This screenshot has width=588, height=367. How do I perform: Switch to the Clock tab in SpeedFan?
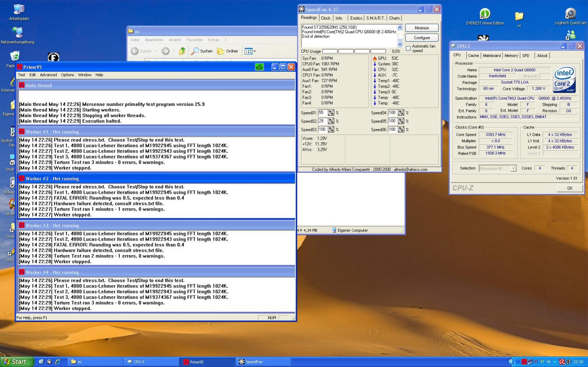(x=325, y=18)
